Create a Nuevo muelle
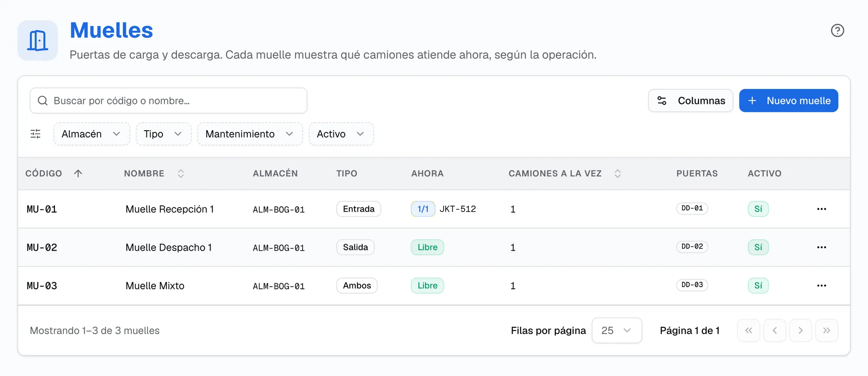 click(789, 101)
